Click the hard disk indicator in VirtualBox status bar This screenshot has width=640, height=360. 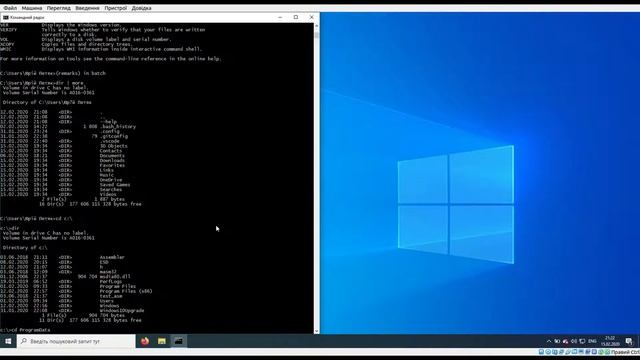541,352
